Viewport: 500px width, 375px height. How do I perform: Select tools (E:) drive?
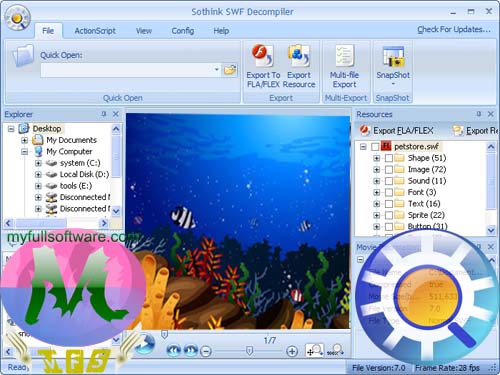coord(76,186)
